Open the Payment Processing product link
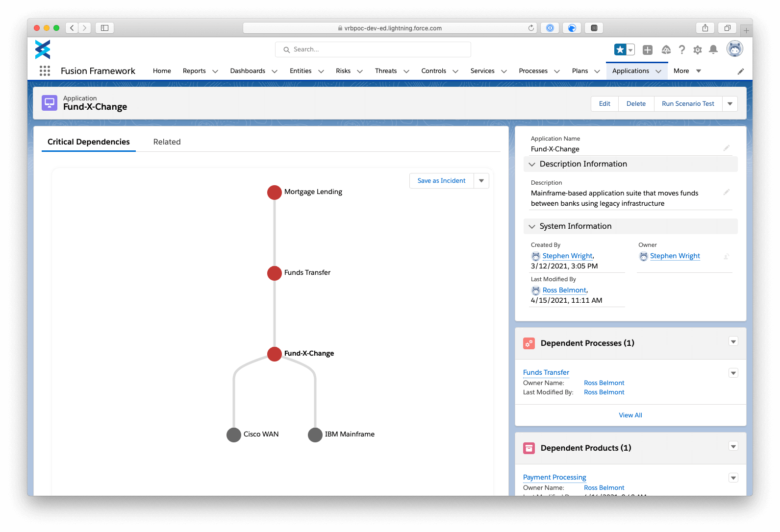This screenshot has width=780, height=532. pos(554,478)
